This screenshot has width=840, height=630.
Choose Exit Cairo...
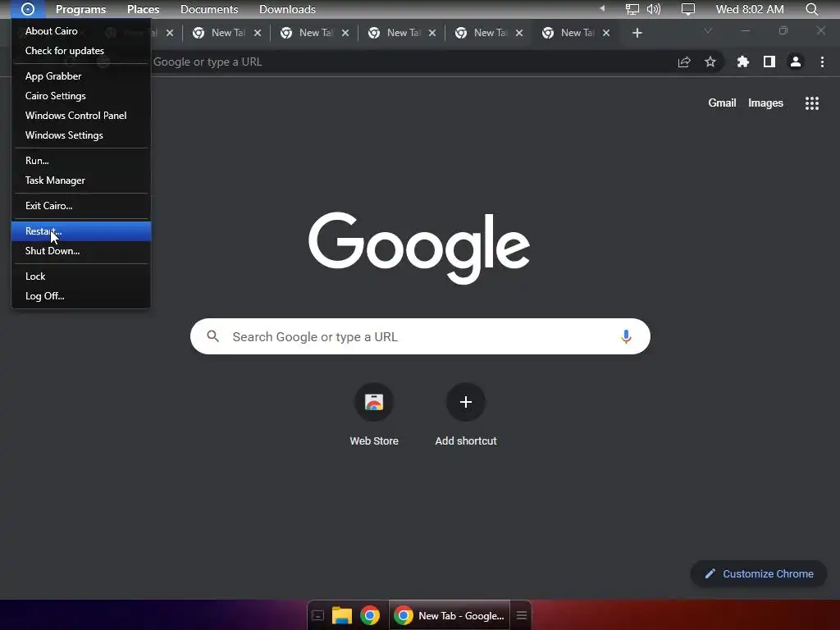click(x=81, y=206)
